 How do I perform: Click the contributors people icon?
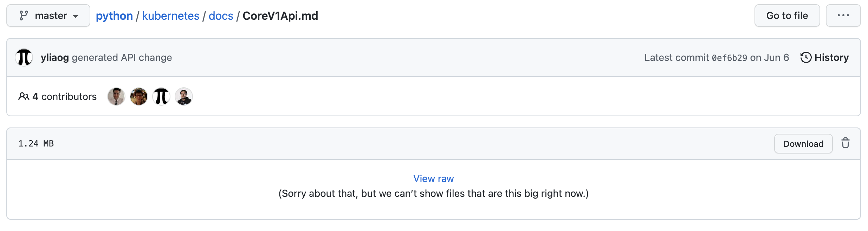tap(24, 96)
